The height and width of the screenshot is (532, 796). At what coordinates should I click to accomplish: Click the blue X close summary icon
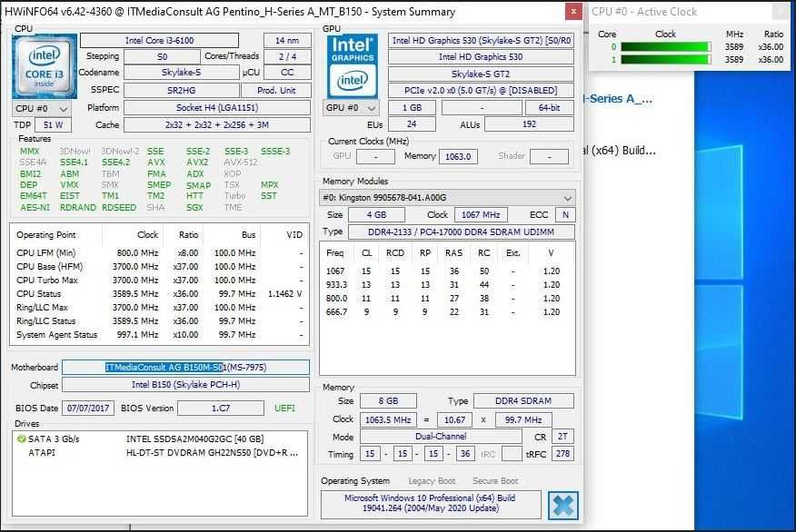pos(563,505)
